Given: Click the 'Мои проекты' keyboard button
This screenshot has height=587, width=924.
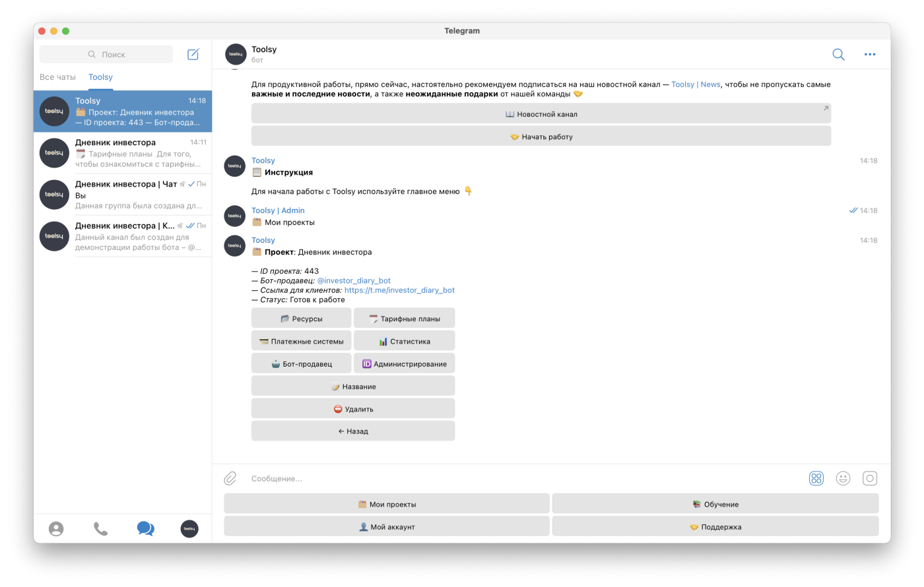Looking at the screenshot, I should [387, 503].
